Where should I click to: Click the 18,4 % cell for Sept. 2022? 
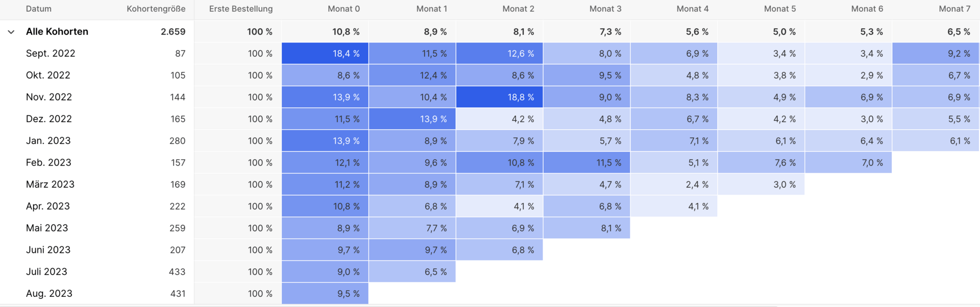pos(325,54)
